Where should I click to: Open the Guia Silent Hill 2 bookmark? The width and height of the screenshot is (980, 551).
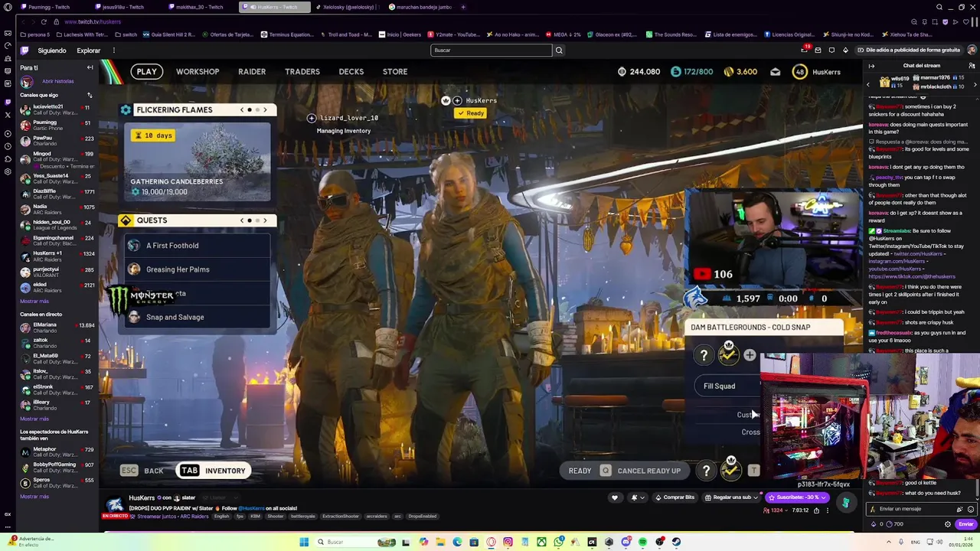(x=169, y=34)
